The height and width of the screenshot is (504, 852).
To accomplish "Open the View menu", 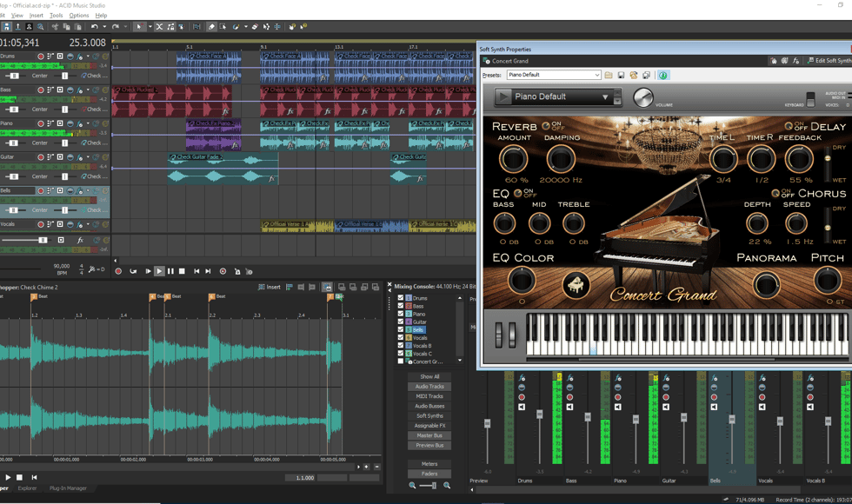I will coord(17,16).
